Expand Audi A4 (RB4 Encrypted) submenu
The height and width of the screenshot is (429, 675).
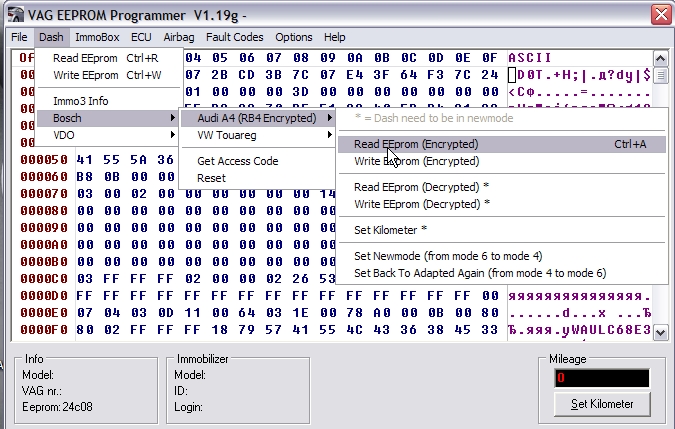tap(258, 118)
